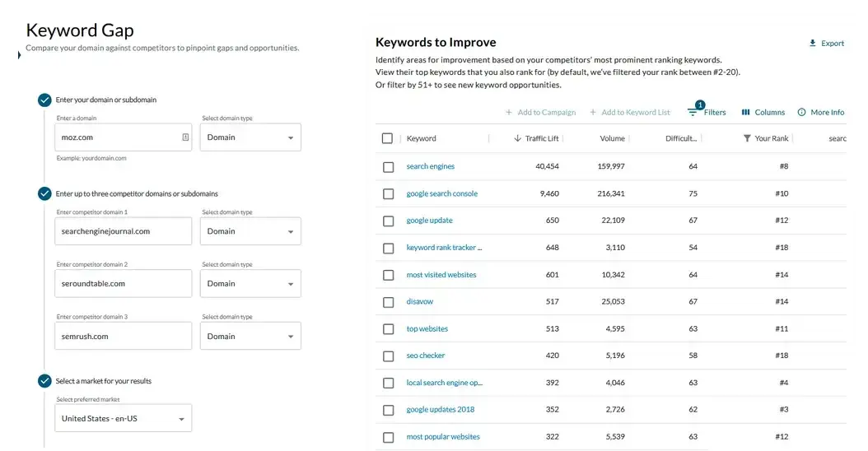
Task: Check the box for search engines row
Action: coord(389,167)
